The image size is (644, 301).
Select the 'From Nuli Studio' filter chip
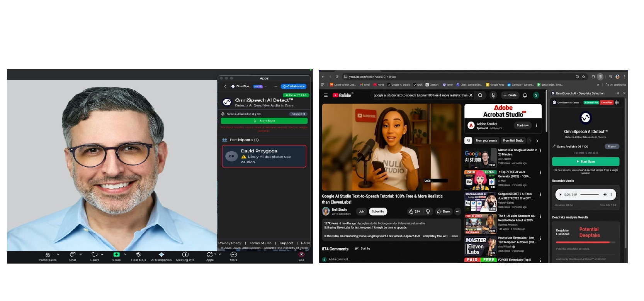coord(513,140)
